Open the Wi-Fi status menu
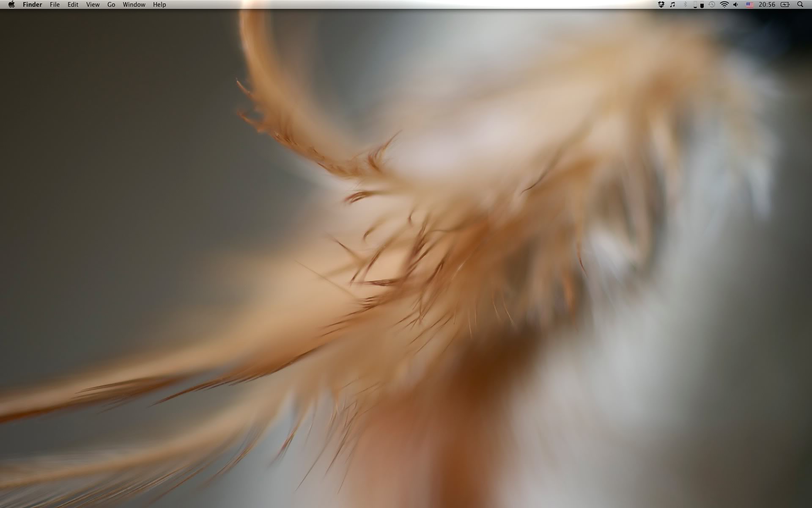The width and height of the screenshot is (812, 508). 724,5
